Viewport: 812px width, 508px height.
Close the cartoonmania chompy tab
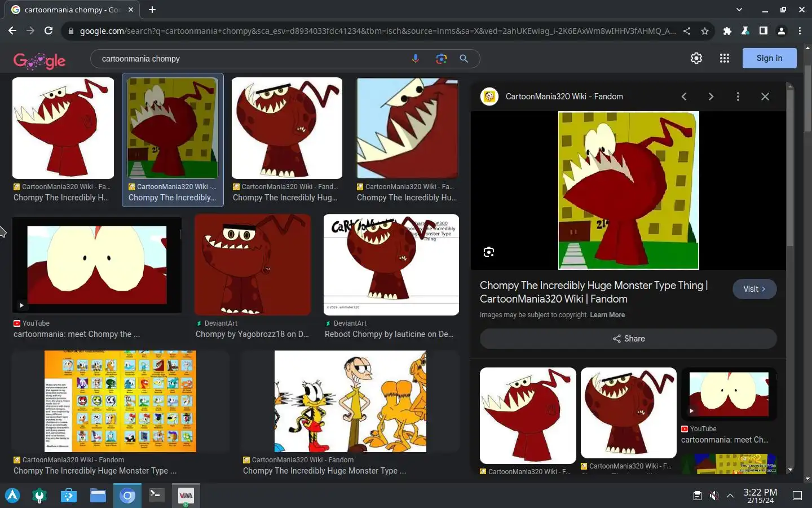click(131, 10)
